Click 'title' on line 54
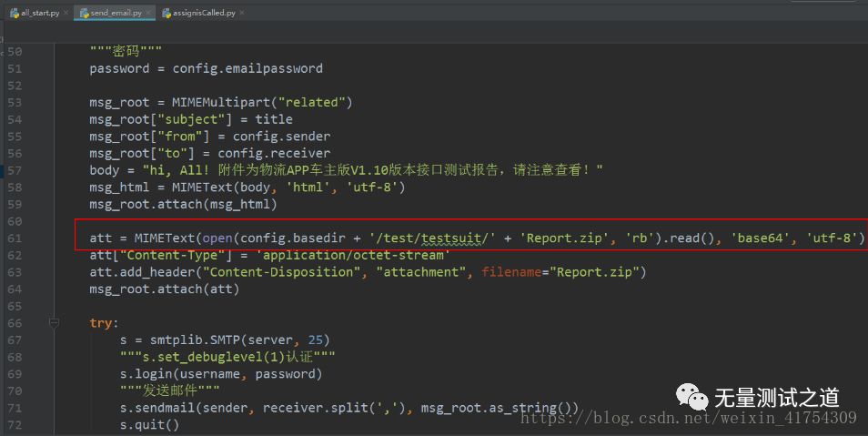The height and width of the screenshot is (436, 868). click(x=274, y=119)
